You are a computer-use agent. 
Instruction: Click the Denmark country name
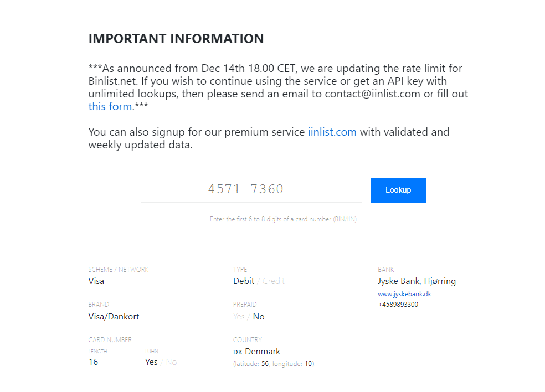click(x=263, y=352)
